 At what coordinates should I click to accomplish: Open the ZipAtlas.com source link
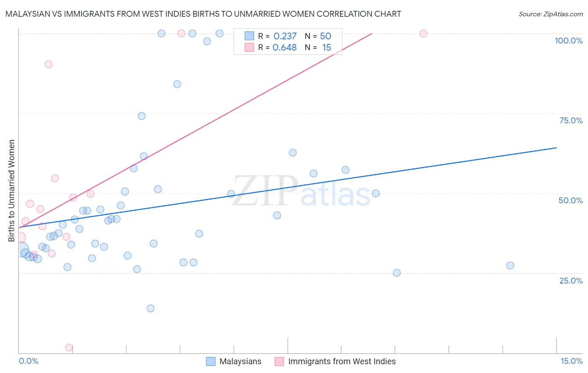[551, 14]
